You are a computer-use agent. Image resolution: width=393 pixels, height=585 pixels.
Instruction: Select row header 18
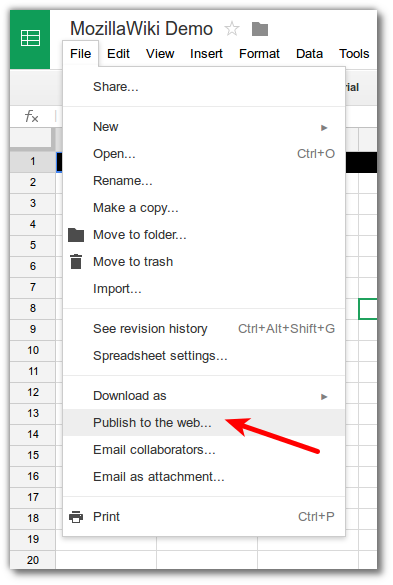33,518
